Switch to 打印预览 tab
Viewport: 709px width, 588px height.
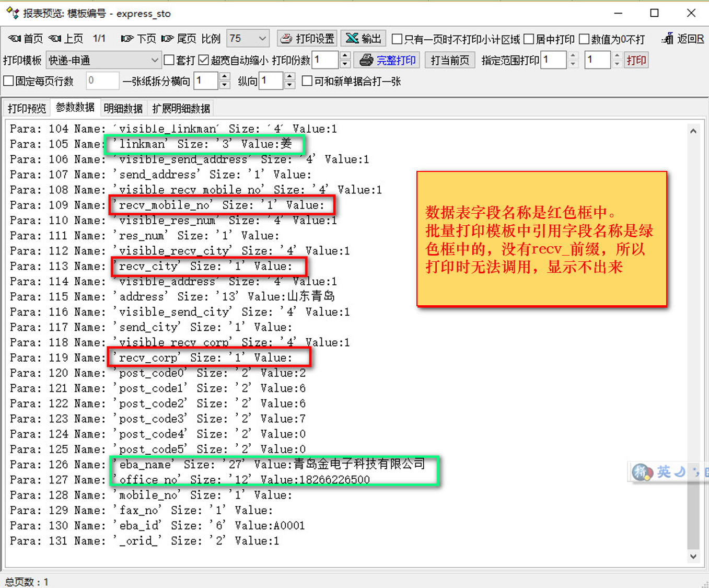[x=27, y=108]
